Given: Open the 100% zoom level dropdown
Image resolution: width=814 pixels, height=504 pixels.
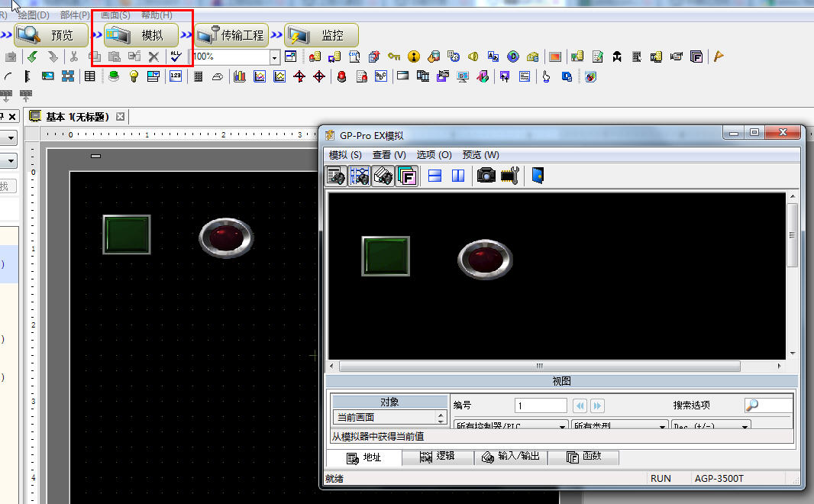Looking at the screenshot, I should [x=274, y=57].
